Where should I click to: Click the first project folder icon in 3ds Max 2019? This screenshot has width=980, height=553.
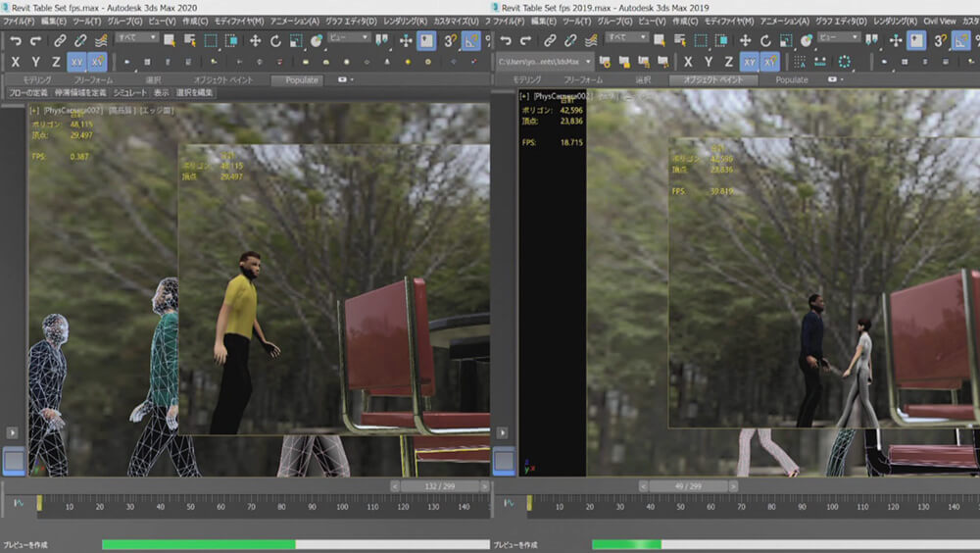(x=605, y=62)
